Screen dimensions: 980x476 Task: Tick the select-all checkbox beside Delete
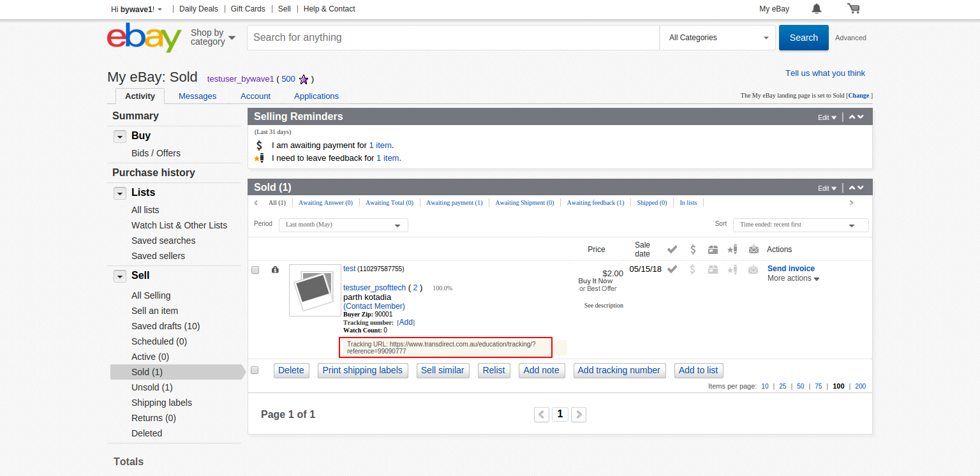pyautogui.click(x=255, y=370)
